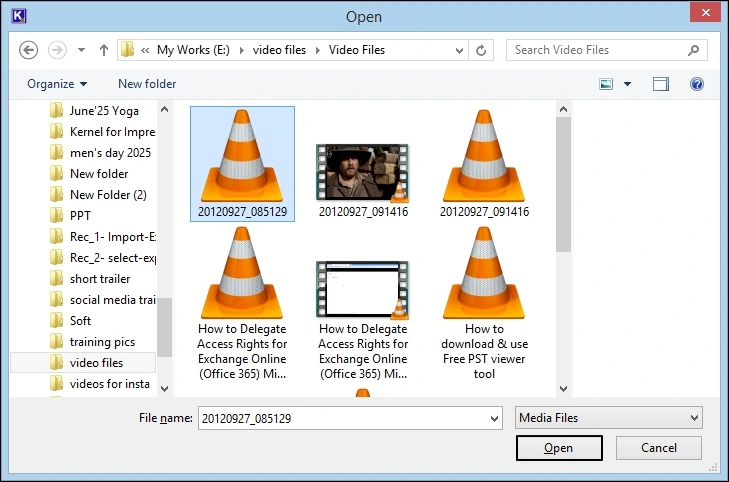The image size is (729, 482).
Task: Click the file list scrollbar thumb
Action: [x=563, y=185]
